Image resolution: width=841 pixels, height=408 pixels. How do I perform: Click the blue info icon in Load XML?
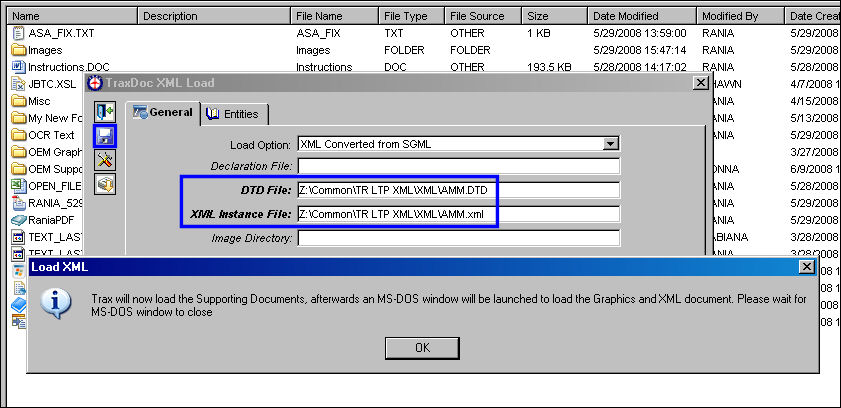(x=56, y=304)
